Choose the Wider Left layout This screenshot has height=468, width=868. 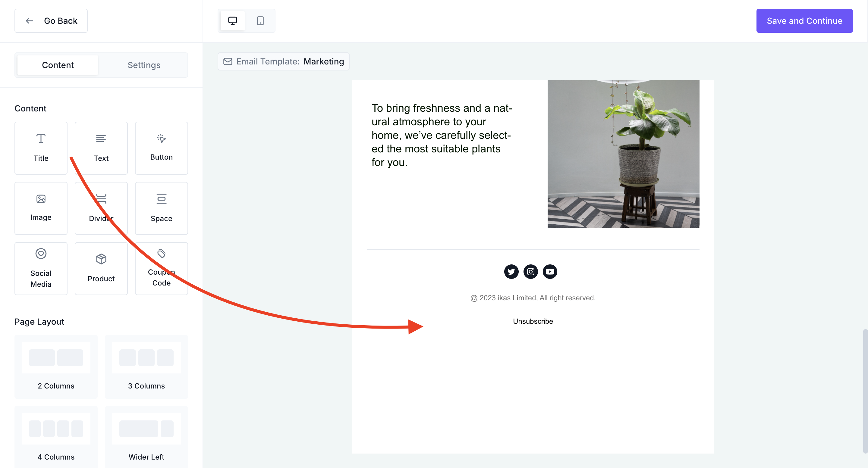pyautogui.click(x=146, y=437)
